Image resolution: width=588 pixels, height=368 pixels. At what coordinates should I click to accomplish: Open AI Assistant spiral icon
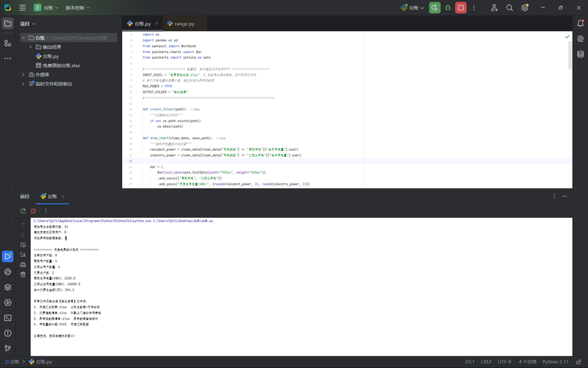[x=580, y=39]
